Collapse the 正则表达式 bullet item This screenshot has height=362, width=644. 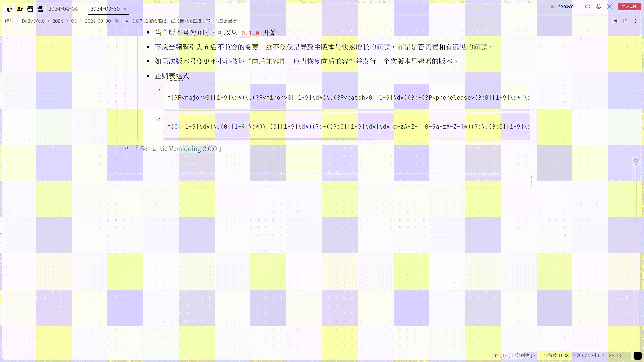click(148, 76)
